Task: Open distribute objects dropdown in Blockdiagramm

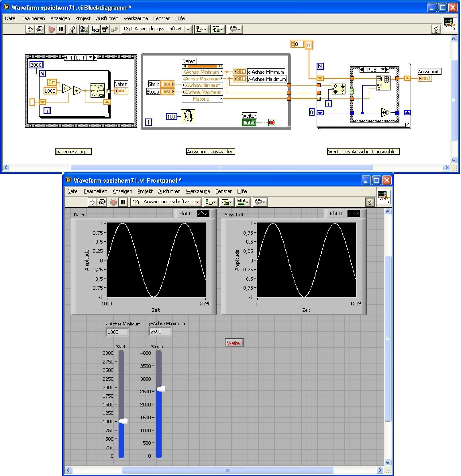Action: tap(218, 29)
